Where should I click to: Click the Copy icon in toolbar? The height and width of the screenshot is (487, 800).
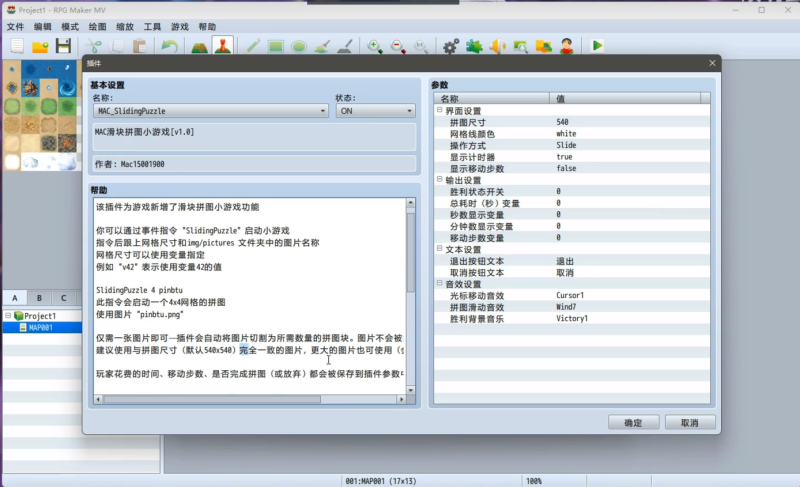(117, 46)
